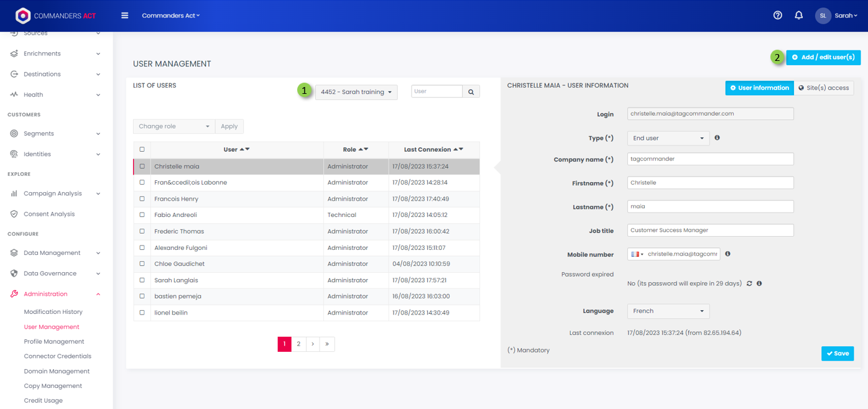Screen dimensions: 868x409
Task: Click the info icon beside Mobile number
Action: click(x=727, y=254)
